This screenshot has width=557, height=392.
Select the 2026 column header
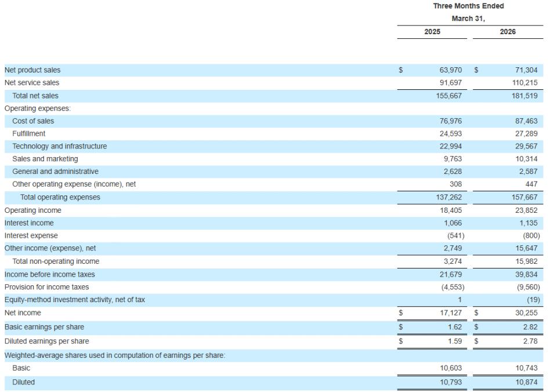click(x=508, y=31)
